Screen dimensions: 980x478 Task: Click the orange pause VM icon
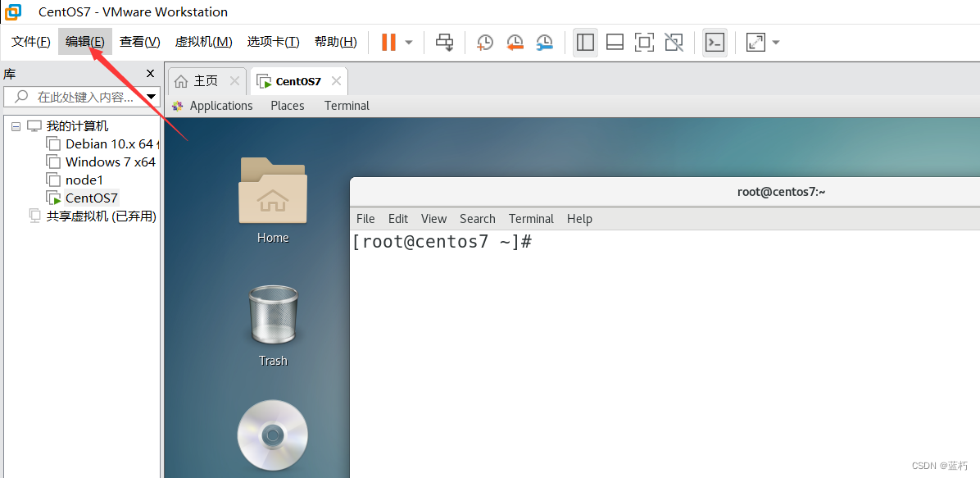(388, 42)
